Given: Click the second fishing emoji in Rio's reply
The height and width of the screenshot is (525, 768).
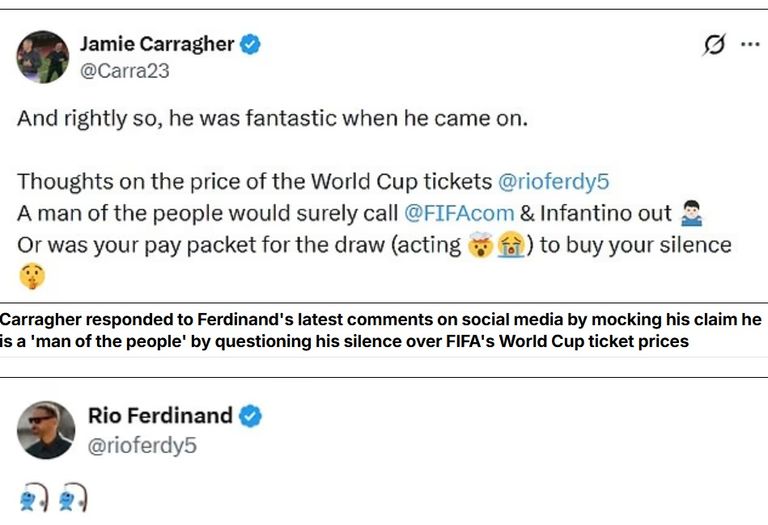Looking at the screenshot, I should (x=73, y=498).
